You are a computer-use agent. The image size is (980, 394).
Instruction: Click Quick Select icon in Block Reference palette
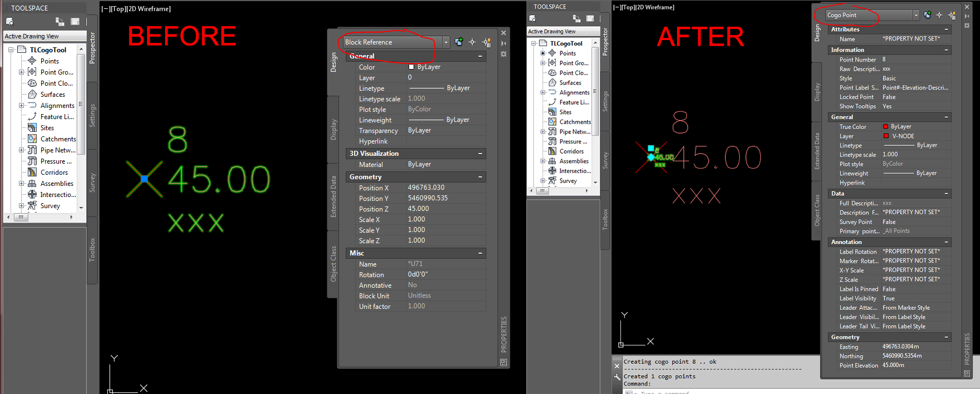pyautogui.click(x=486, y=42)
